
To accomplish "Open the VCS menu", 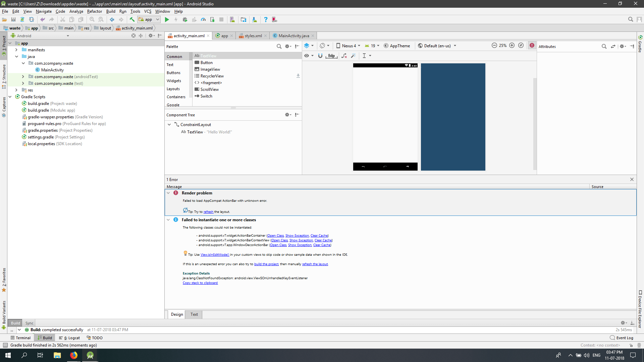I will coord(148,11).
